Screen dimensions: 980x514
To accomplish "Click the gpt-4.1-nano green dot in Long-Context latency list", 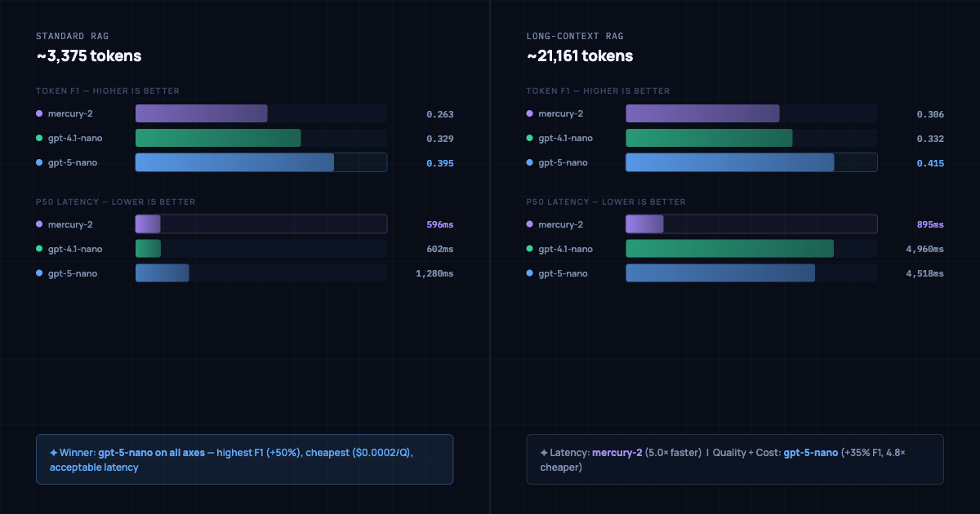I will (528, 249).
